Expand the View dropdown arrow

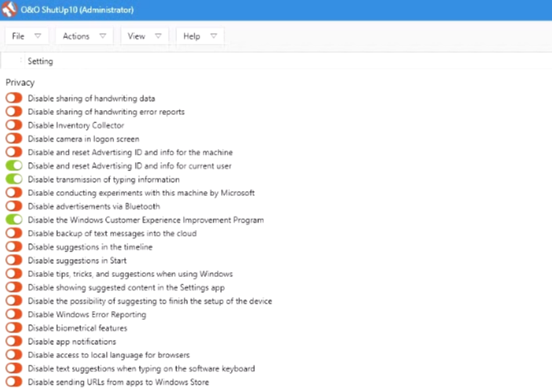click(158, 36)
